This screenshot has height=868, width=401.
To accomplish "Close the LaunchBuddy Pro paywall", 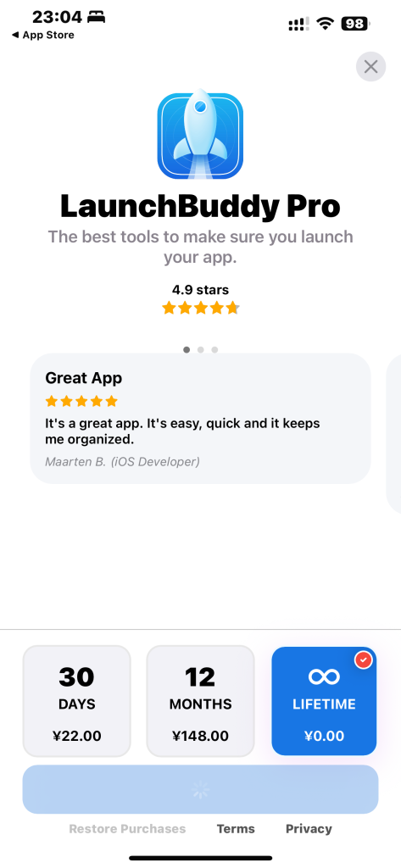I will (370, 67).
